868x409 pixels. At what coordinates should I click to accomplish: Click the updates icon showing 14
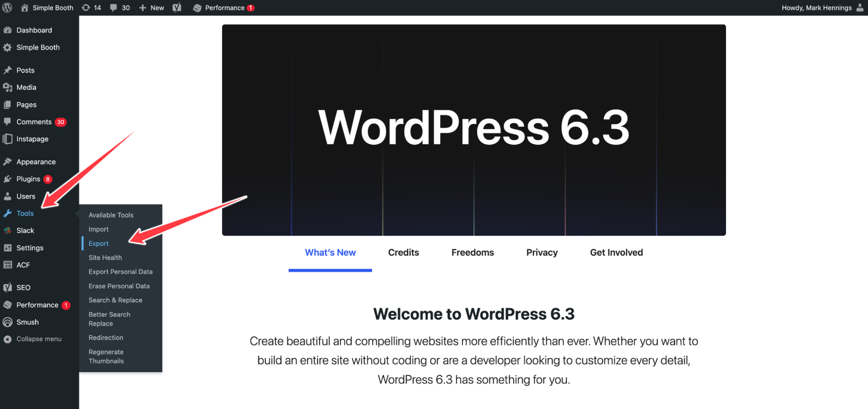(x=86, y=8)
